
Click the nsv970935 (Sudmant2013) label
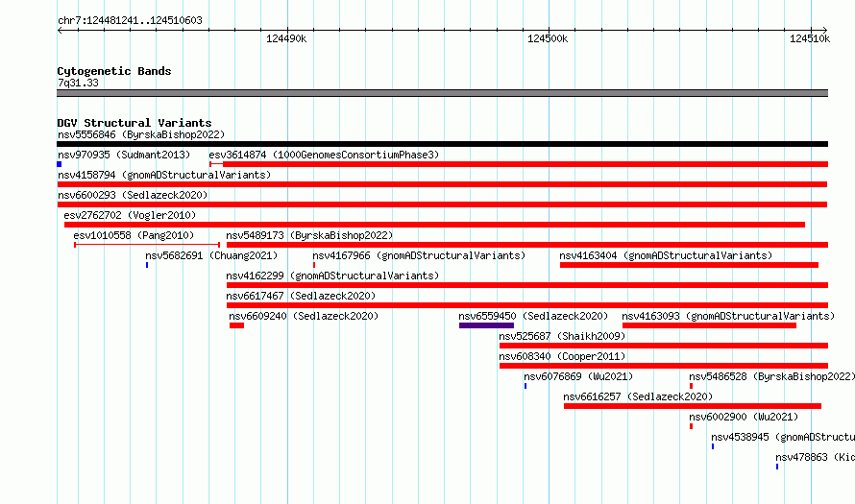coord(124,155)
